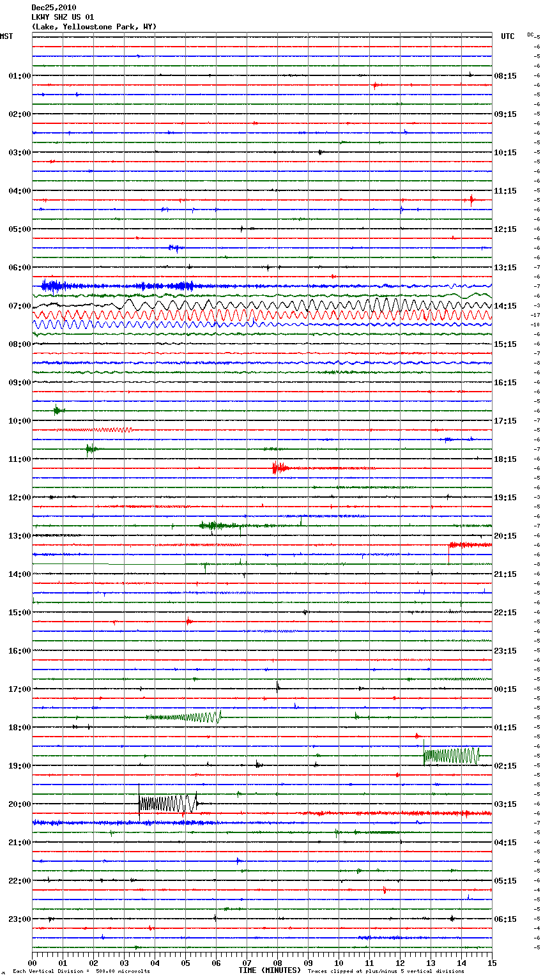
Task: Select the station code LKWY SHZ US 01
Action: [63, 17]
